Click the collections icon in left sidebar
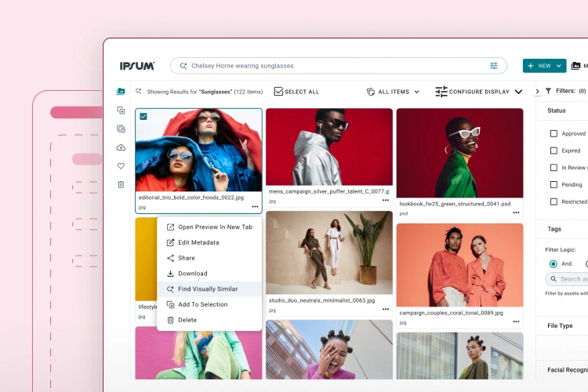Viewport: 588px width, 392px height. [x=121, y=111]
